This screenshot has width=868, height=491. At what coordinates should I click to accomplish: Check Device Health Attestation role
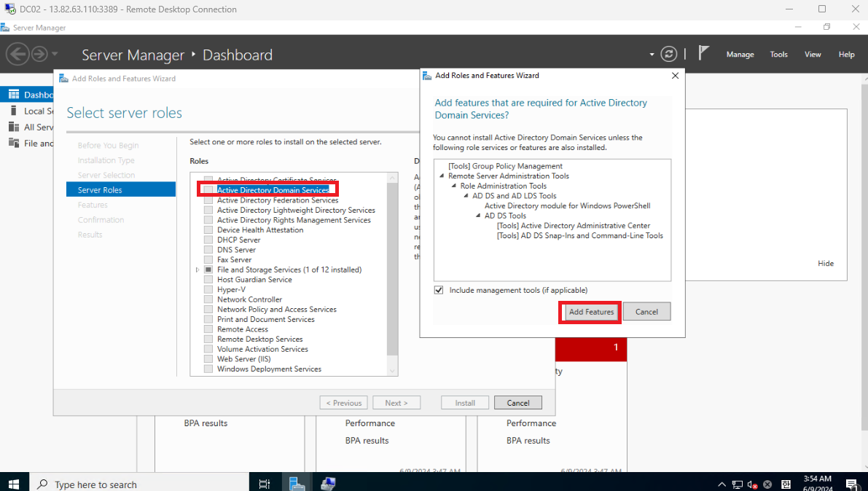point(208,229)
